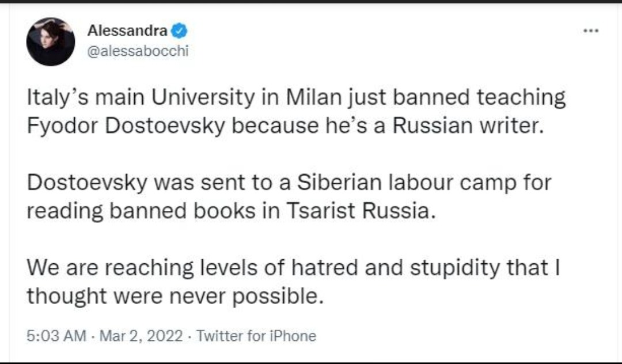Click the display name Alessandra
The width and height of the screenshot is (622, 364).
(x=127, y=29)
